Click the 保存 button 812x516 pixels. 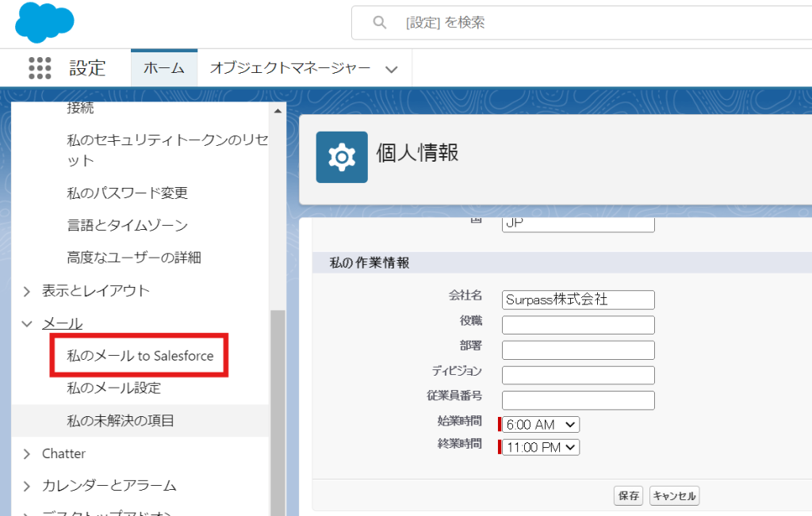coord(628,496)
